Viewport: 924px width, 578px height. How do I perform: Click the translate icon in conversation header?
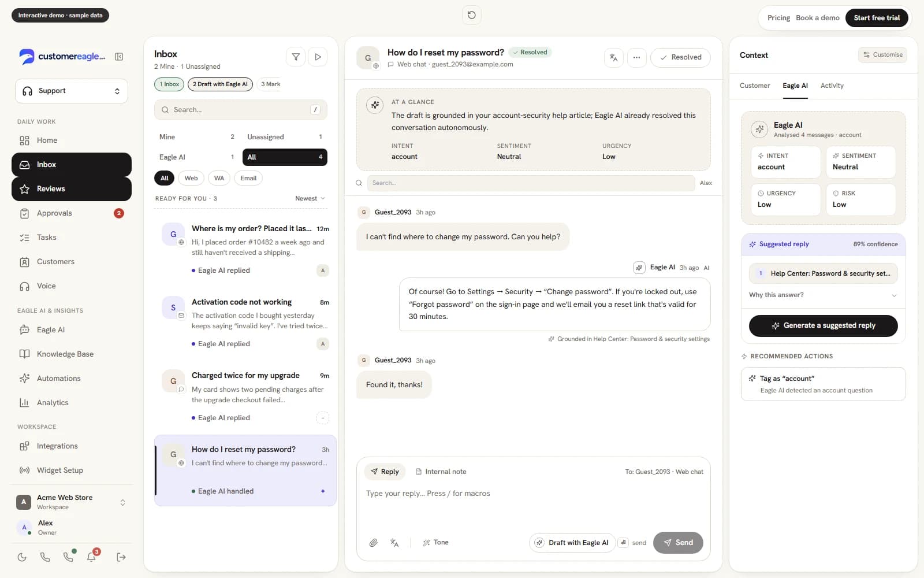[x=613, y=57]
